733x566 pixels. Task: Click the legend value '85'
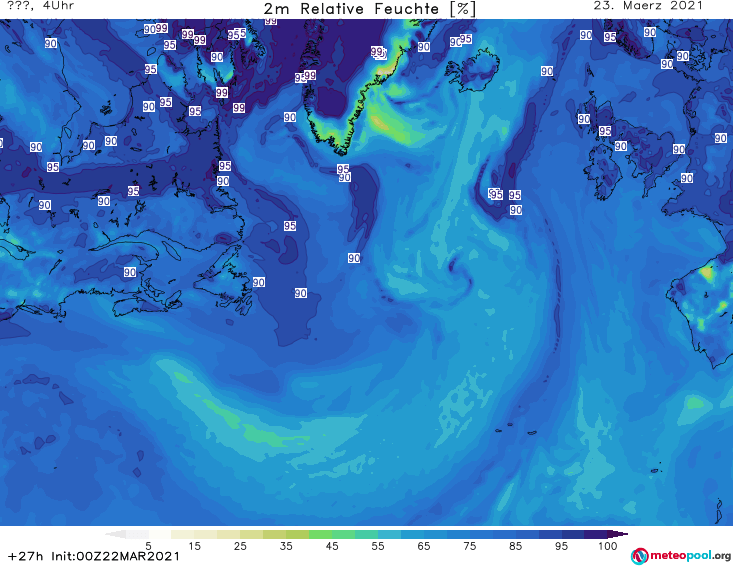click(x=515, y=546)
